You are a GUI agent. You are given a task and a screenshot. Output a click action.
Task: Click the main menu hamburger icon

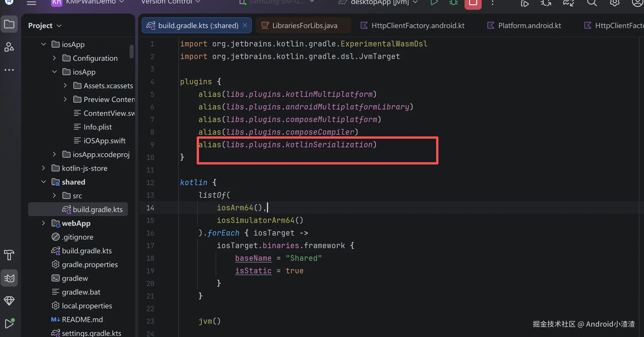pos(32,2)
